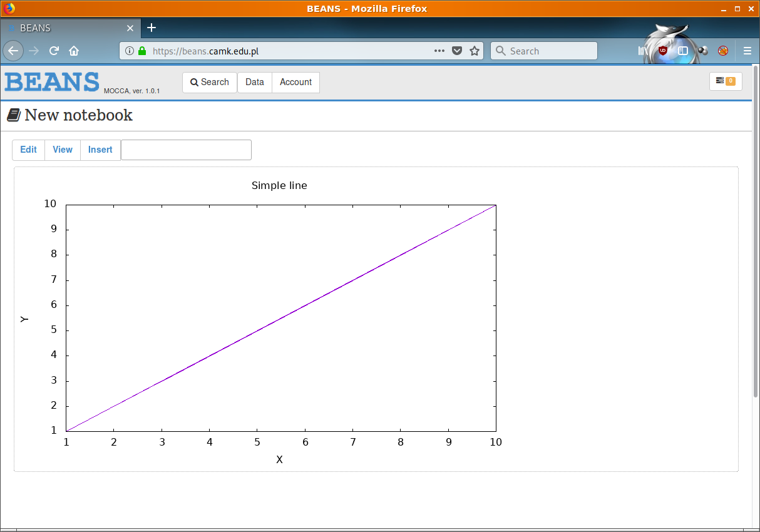Screen dimensions: 760x532
Task: Go to the Account page
Action: point(295,82)
